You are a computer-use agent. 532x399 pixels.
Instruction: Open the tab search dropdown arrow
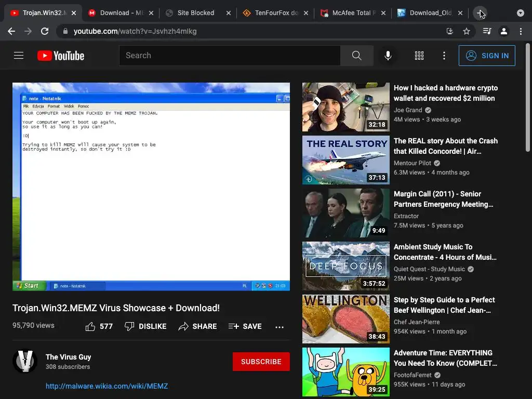coord(521,13)
